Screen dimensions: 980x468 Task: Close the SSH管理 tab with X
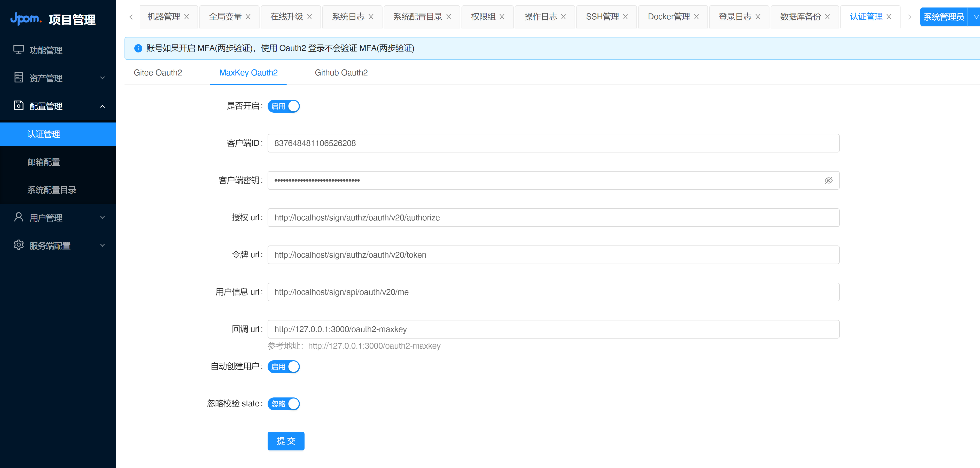tap(625, 17)
